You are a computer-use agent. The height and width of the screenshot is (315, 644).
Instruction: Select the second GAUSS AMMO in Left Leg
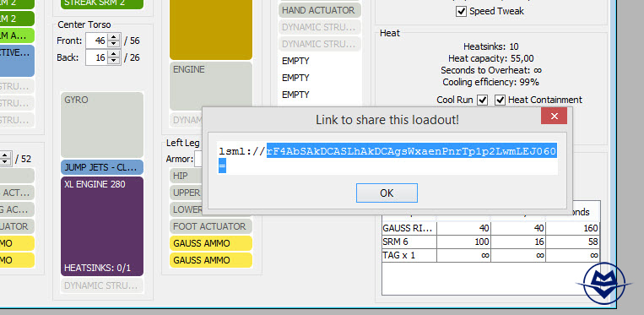pyautogui.click(x=211, y=260)
